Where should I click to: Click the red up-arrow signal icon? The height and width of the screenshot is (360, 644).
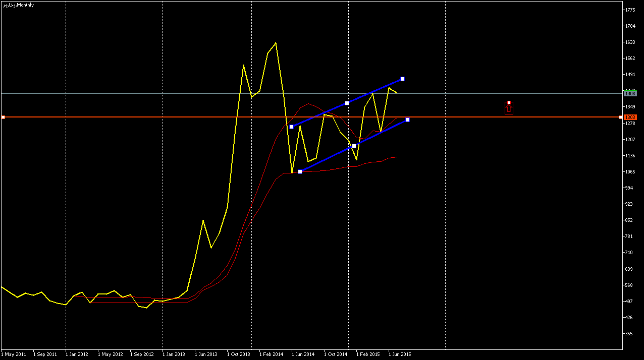(x=509, y=109)
